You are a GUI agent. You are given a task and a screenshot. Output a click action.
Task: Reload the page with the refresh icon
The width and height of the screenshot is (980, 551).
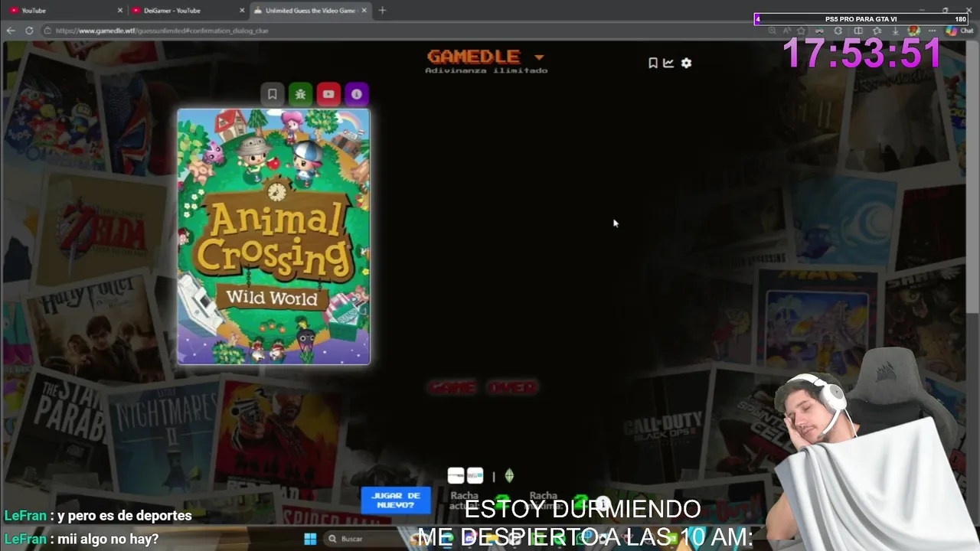(x=29, y=31)
